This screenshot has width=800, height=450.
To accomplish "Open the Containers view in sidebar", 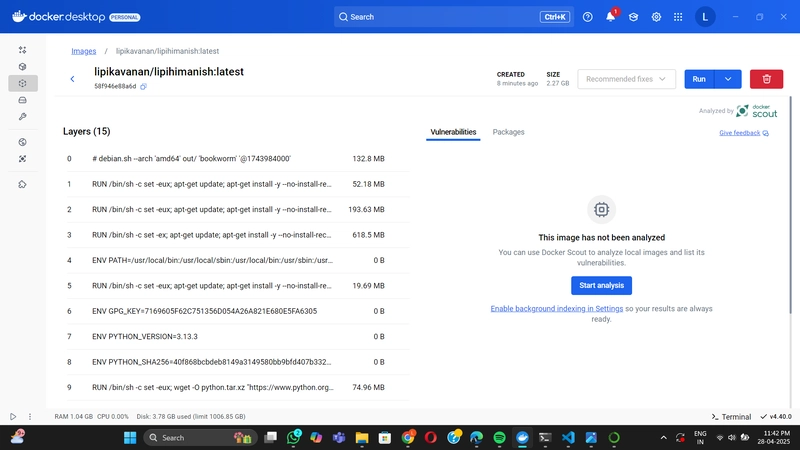I will (x=22, y=66).
